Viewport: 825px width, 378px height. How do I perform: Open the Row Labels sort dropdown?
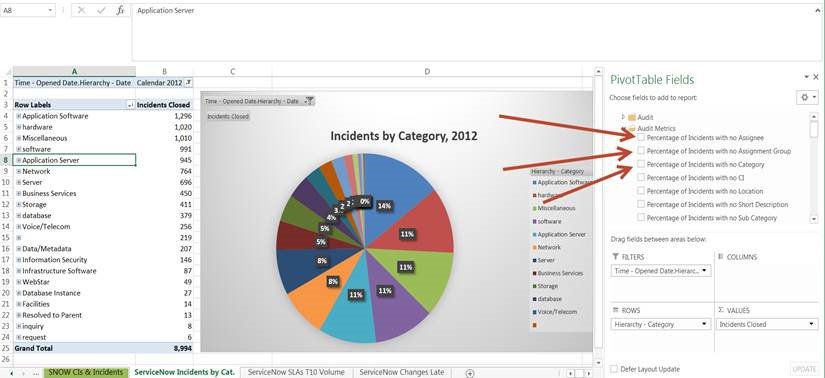(x=130, y=105)
